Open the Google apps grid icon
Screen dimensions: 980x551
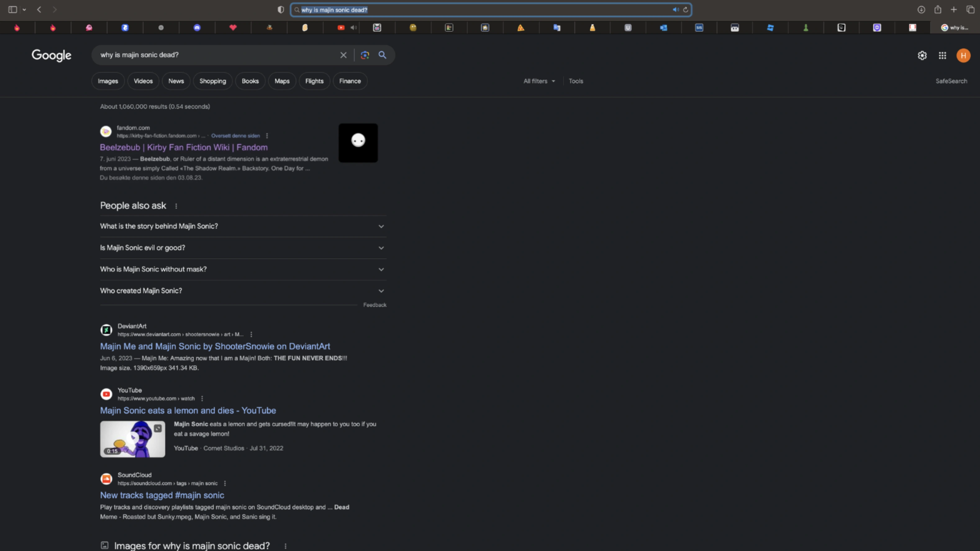pyautogui.click(x=942, y=56)
